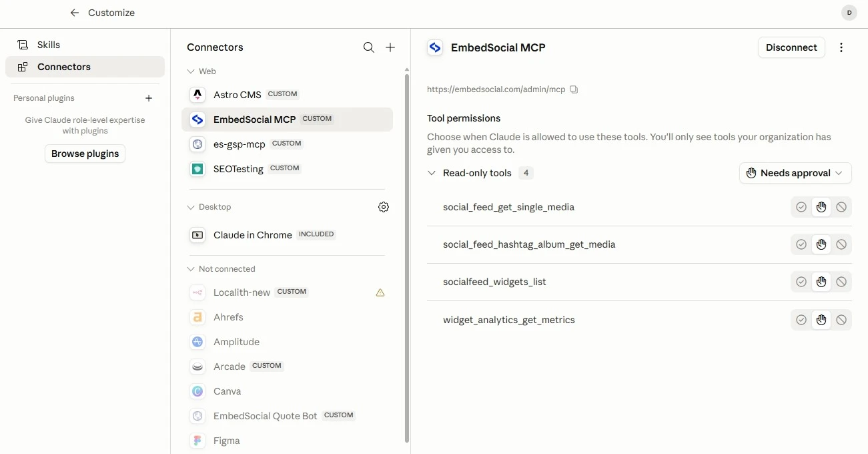
Task: Go back using the arrow beside Customize
Action: (x=75, y=13)
